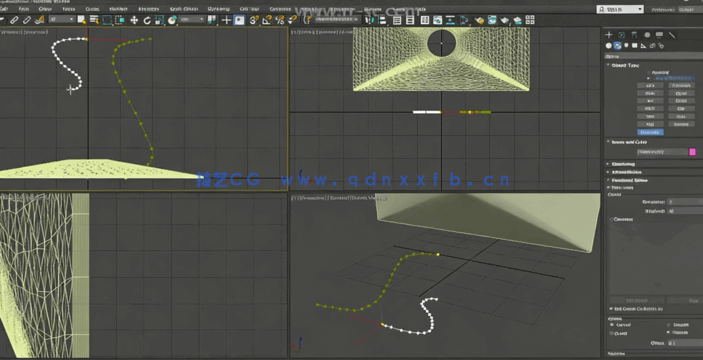
Task: Select the Helpers category icon
Action: (x=643, y=46)
